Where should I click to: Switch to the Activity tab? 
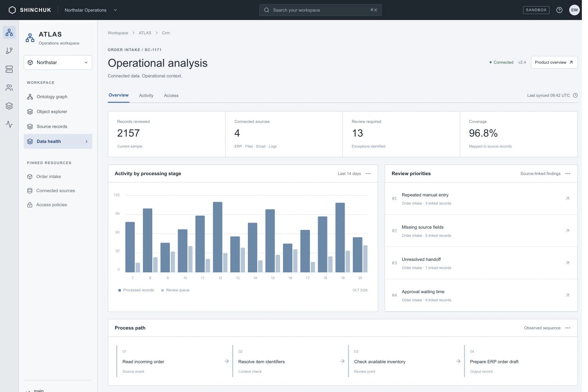pos(146,96)
